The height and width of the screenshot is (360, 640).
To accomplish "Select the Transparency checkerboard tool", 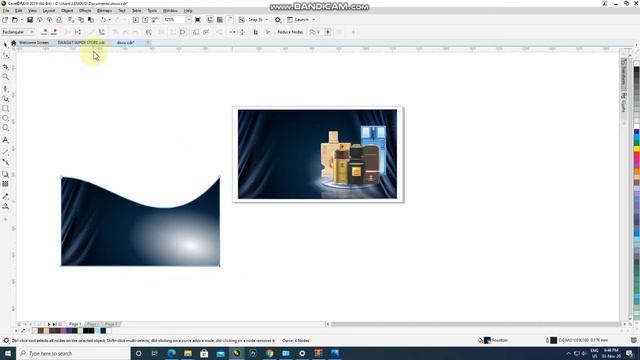I will 5,184.
